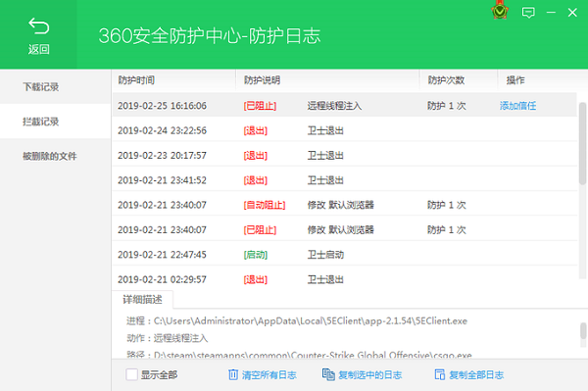
Task: Switch to 下载记录 sidebar tab
Action: pos(55,86)
